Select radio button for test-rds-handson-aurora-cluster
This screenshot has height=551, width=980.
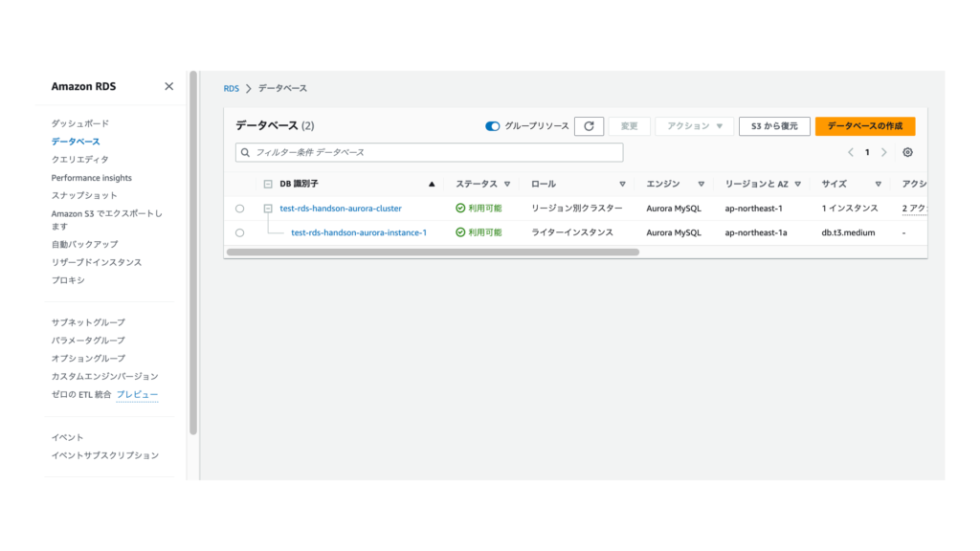click(x=239, y=209)
